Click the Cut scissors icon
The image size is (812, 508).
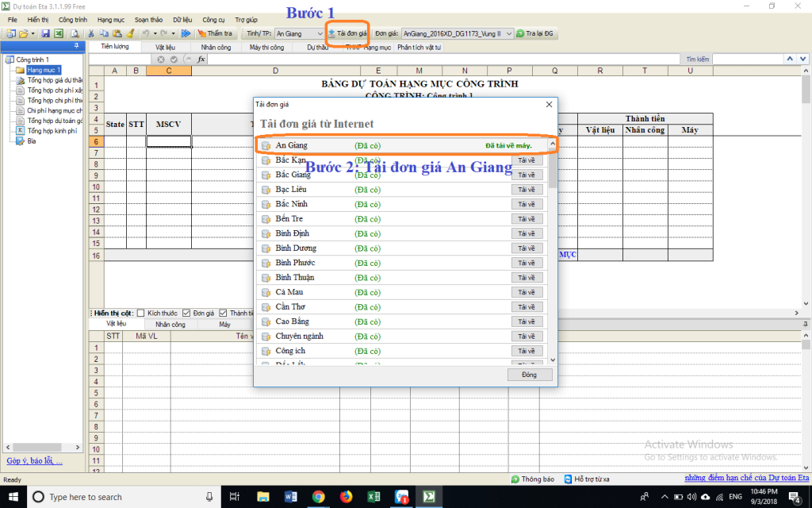pos(91,33)
